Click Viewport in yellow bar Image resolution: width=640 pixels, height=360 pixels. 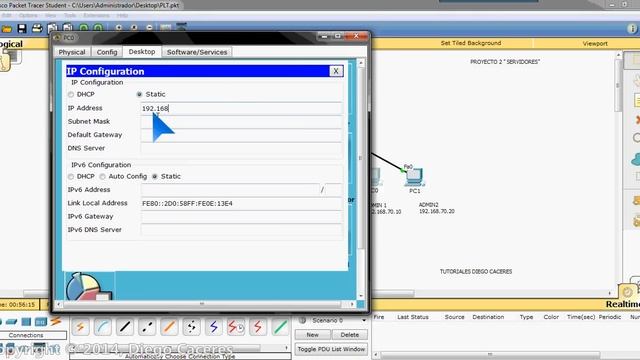pyautogui.click(x=595, y=43)
